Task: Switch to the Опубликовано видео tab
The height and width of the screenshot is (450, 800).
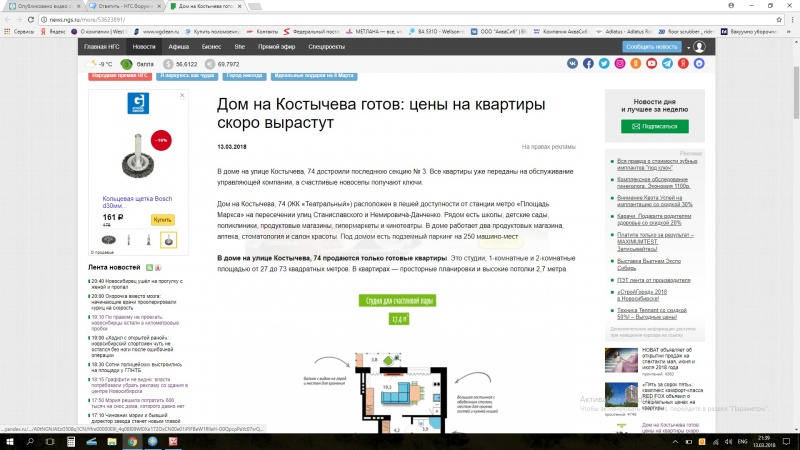Action: (x=43, y=6)
